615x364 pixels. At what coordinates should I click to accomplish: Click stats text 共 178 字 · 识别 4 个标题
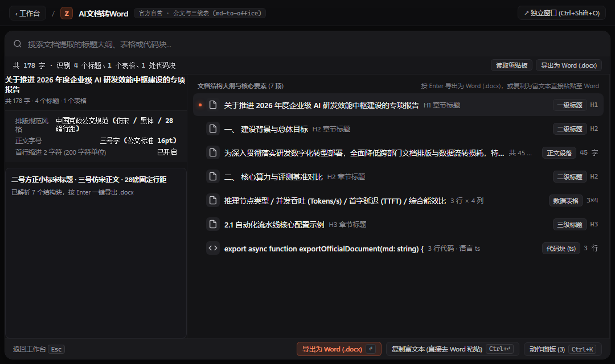click(x=94, y=65)
